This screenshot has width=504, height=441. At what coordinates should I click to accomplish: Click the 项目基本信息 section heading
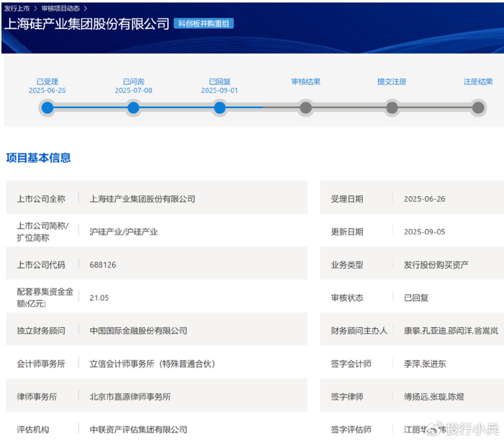[38, 158]
